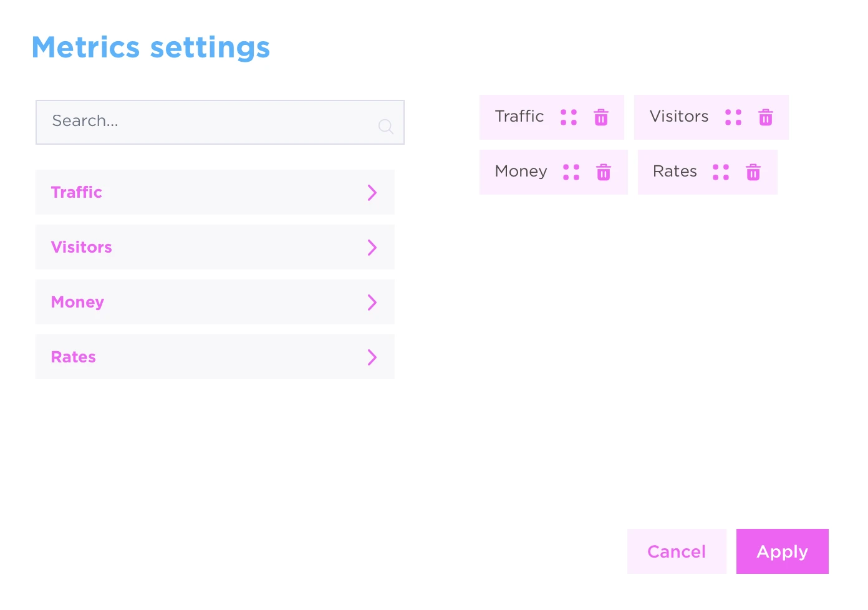Viewport: 868px width, 610px height.
Task: Expand the Money category chevron
Action: point(372,302)
